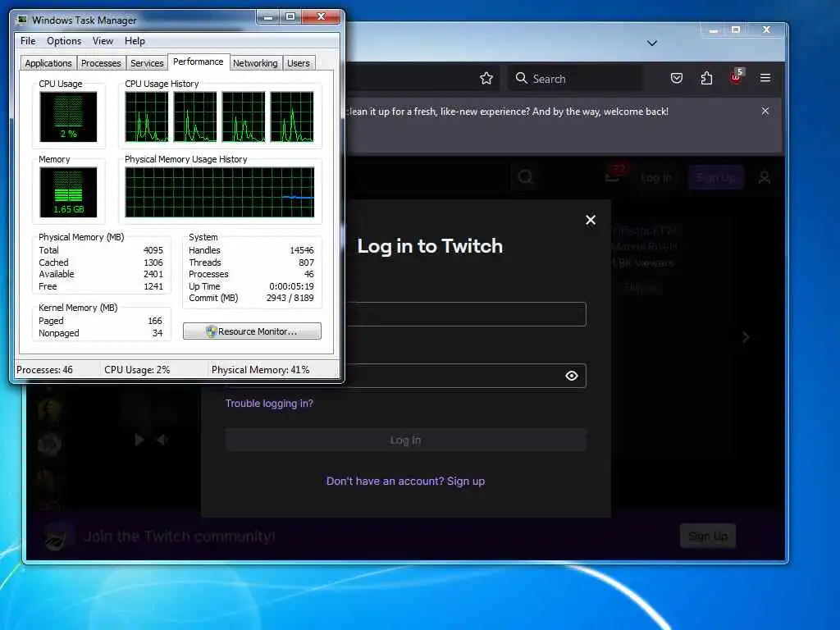This screenshot has height=630, width=840.
Task: Click status bar Physical Memory: 41%
Action: coord(260,370)
